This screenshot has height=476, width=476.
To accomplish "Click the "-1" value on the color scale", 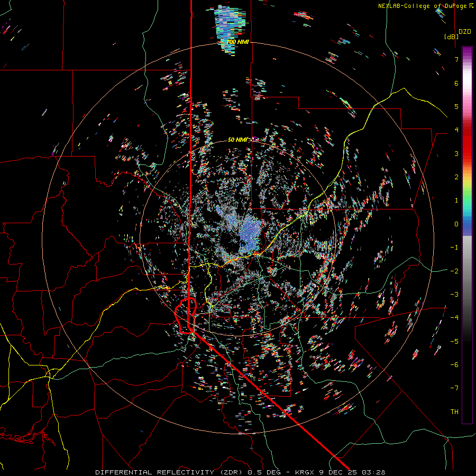I will 454,248.
